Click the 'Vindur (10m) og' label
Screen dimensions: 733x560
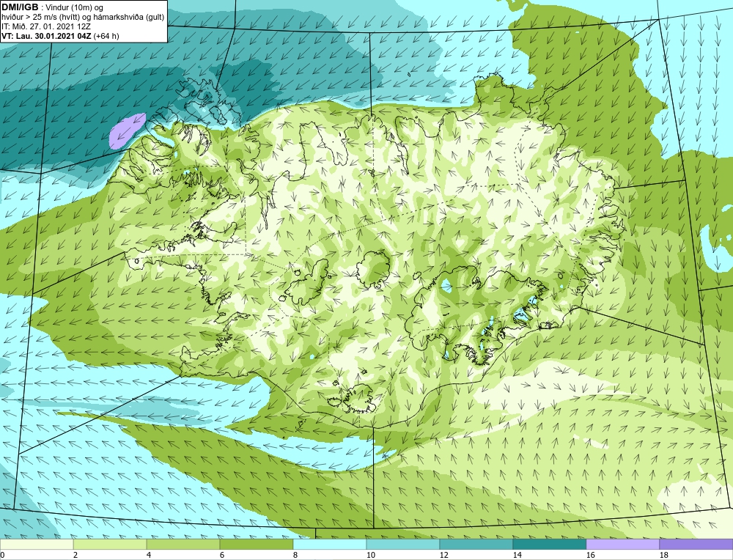pos(74,7)
